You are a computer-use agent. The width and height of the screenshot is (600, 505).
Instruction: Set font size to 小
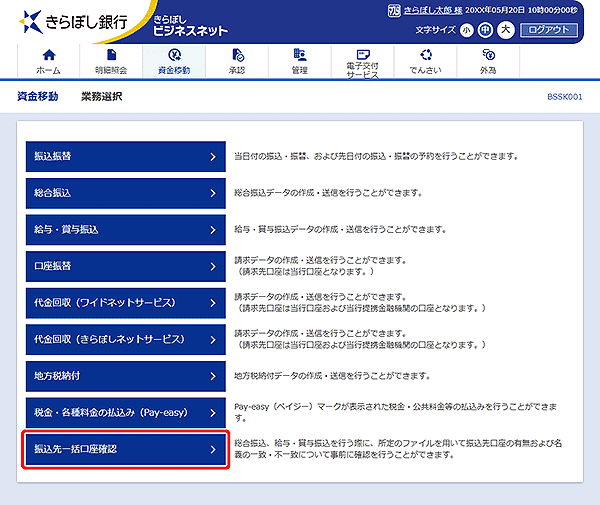tap(466, 30)
